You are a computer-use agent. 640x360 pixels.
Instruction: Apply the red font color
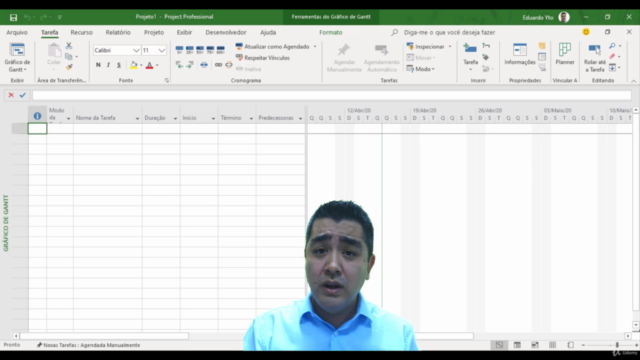pyautogui.click(x=149, y=65)
